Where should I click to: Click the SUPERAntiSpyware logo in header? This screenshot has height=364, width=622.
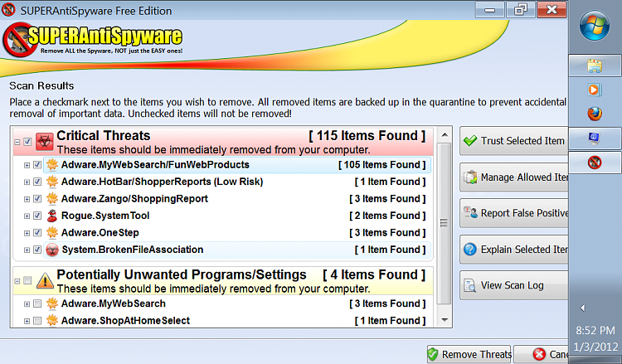pos(93,40)
